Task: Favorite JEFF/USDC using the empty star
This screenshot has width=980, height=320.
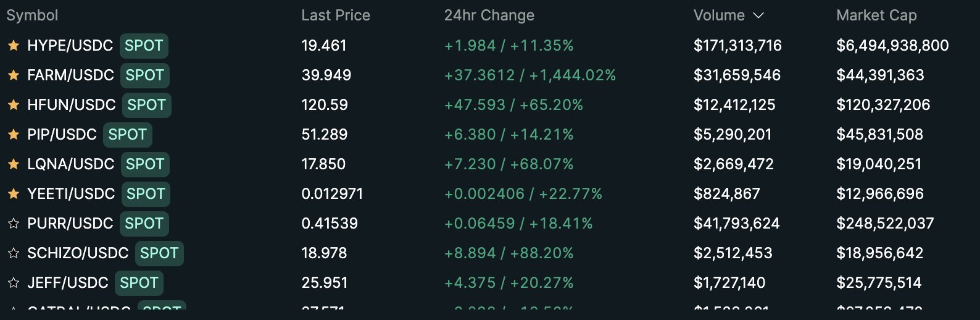Action: (14, 282)
